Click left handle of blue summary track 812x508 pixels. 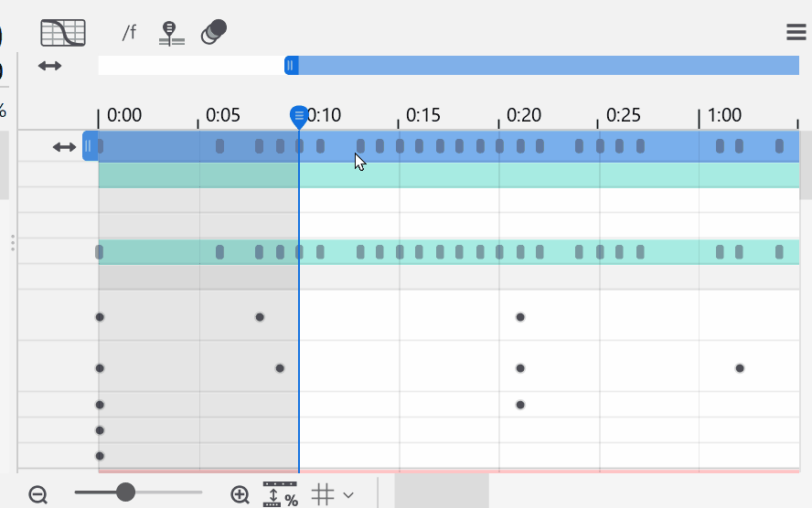coord(89,146)
